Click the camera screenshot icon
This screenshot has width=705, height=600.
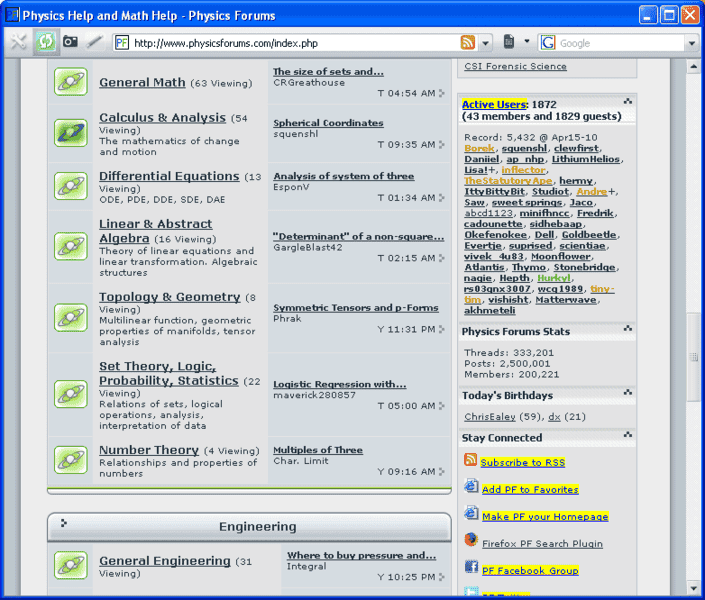[x=70, y=42]
